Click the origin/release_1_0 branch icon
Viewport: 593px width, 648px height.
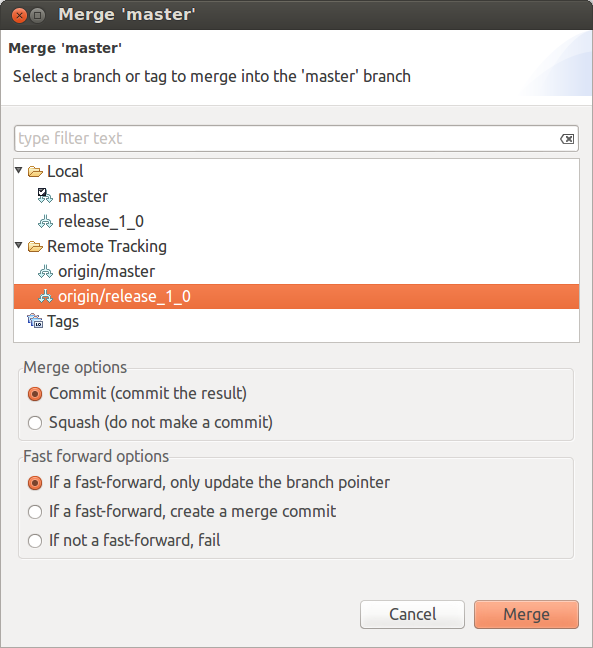pos(45,297)
